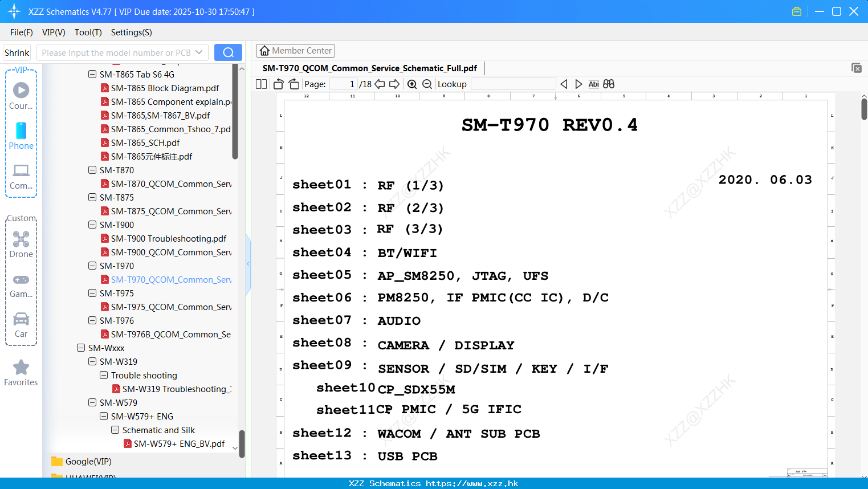Go to next page arrow
Viewport: 868px width, 489px height.
(394, 84)
